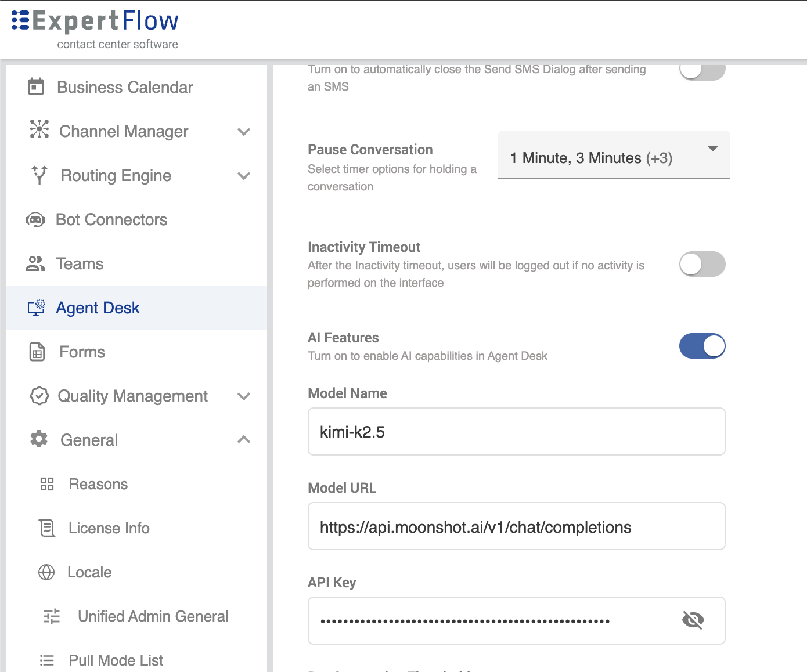This screenshot has height=672, width=807.
Task: Open Forms menu item
Action: [x=136, y=352]
